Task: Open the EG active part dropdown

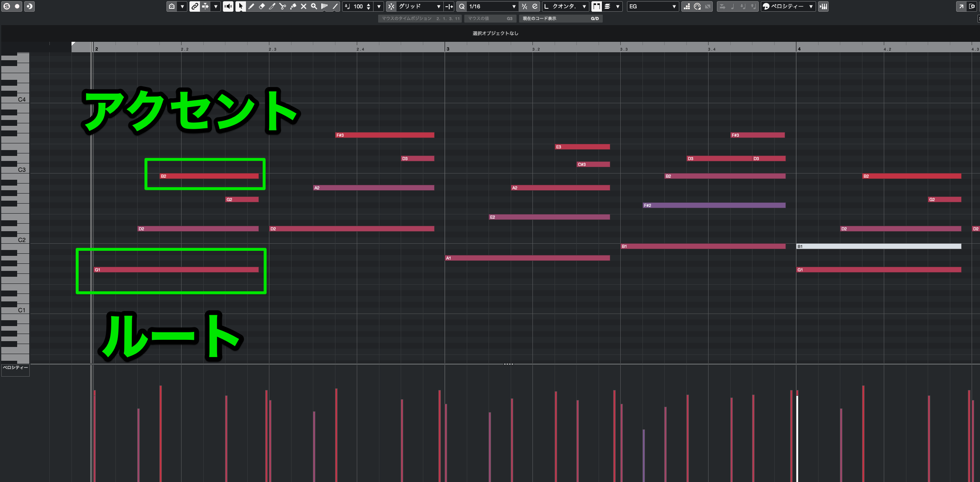Action: click(652, 6)
